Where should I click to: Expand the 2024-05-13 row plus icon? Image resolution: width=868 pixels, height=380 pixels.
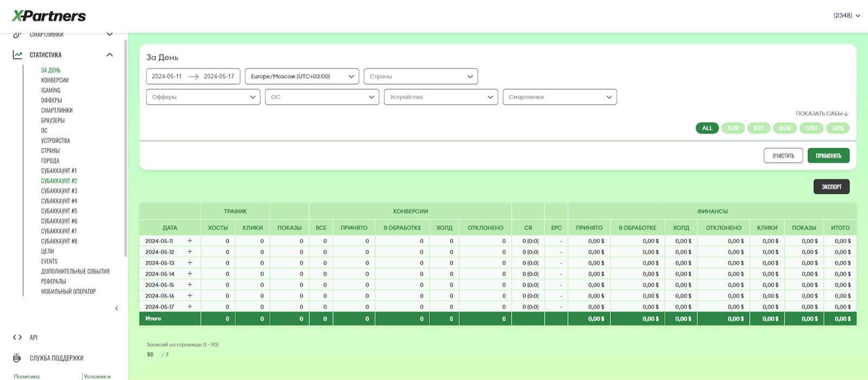(190, 262)
